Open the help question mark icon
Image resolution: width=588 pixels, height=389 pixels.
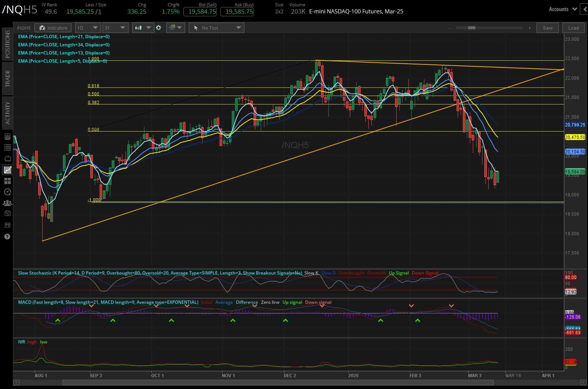point(7,237)
